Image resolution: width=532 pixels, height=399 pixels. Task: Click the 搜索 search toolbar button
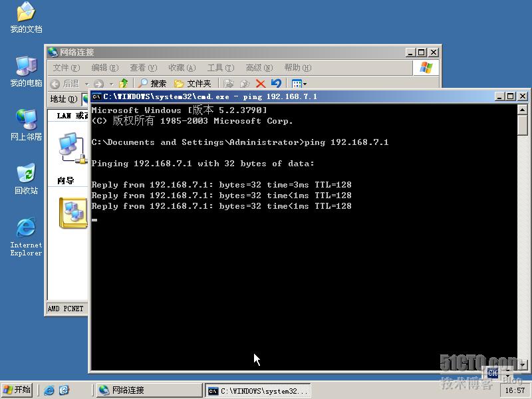point(152,84)
